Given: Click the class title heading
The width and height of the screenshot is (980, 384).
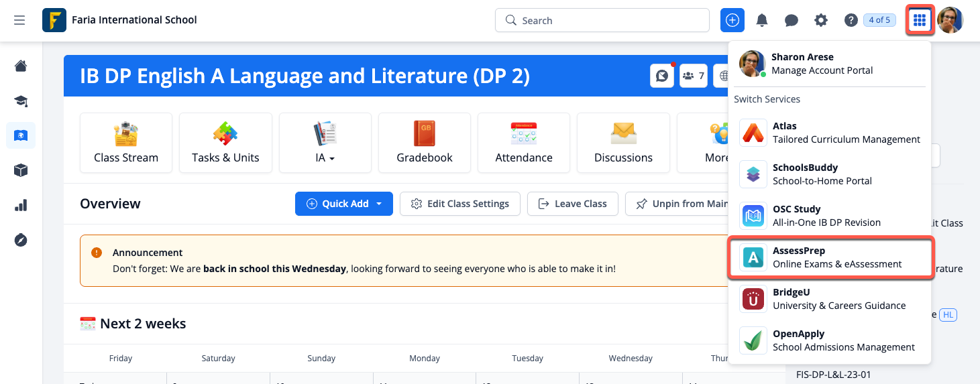Looking at the screenshot, I should (305, 76).
